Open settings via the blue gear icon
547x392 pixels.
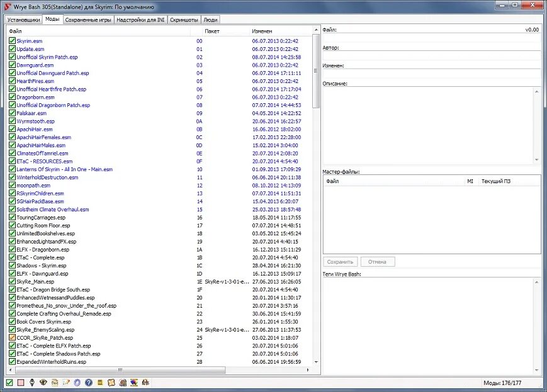pos(77,383)
